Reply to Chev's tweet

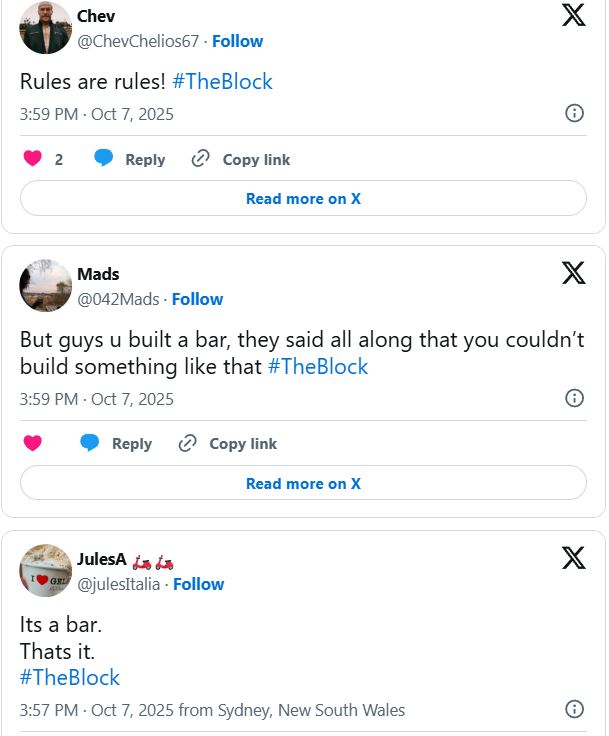(x=130, y=159)
